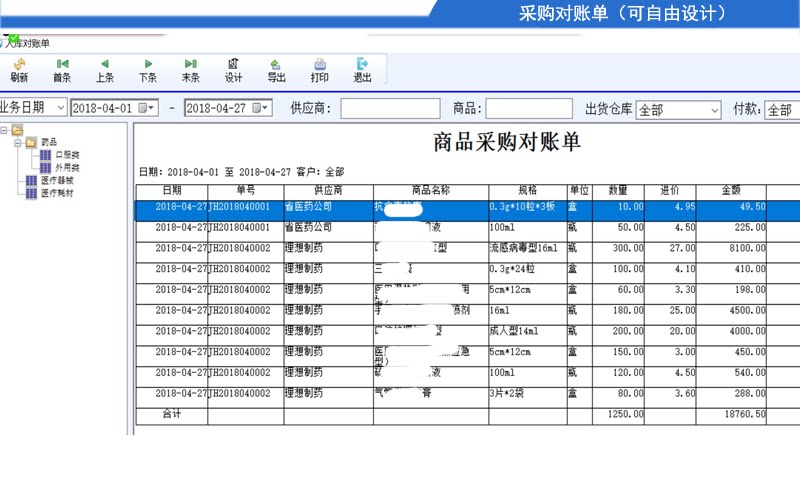Screen dimensions: 800x500
Task: Click the 单位 column header
Action: pyautogui.click(x=580, y=191)
